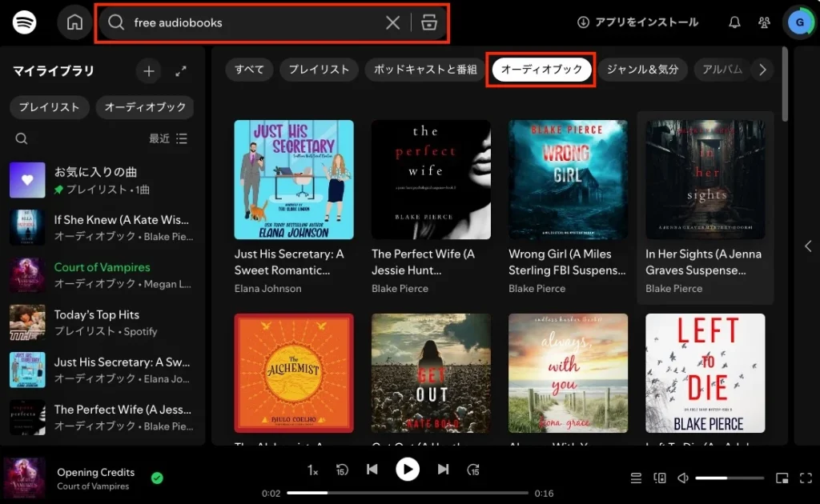Open Just His Secretary cover in results

tap(294, 180)
